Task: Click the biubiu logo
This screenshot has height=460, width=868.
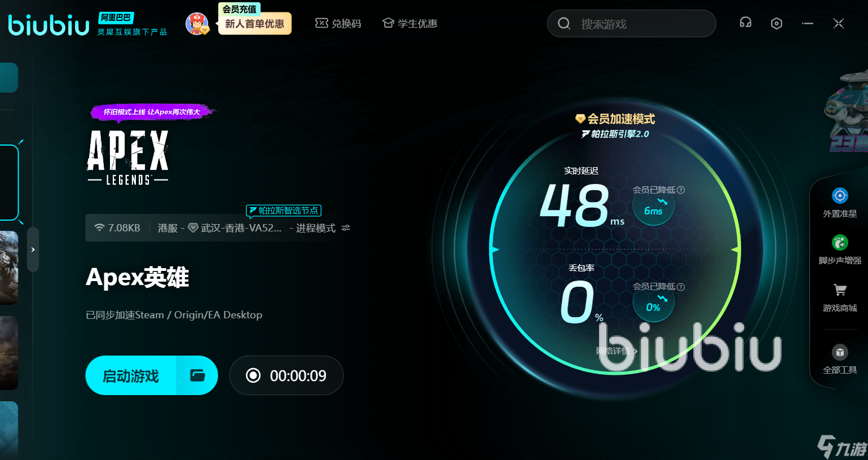Action: click(49, 25)
